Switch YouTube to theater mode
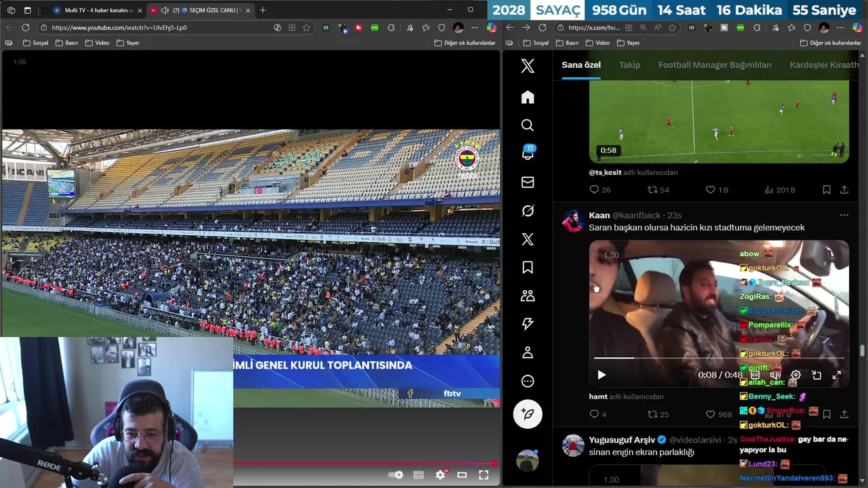 462,475
